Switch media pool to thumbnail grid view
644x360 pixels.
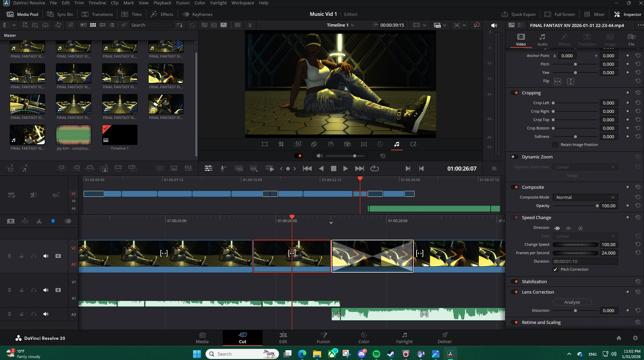[x=93, y=25]
